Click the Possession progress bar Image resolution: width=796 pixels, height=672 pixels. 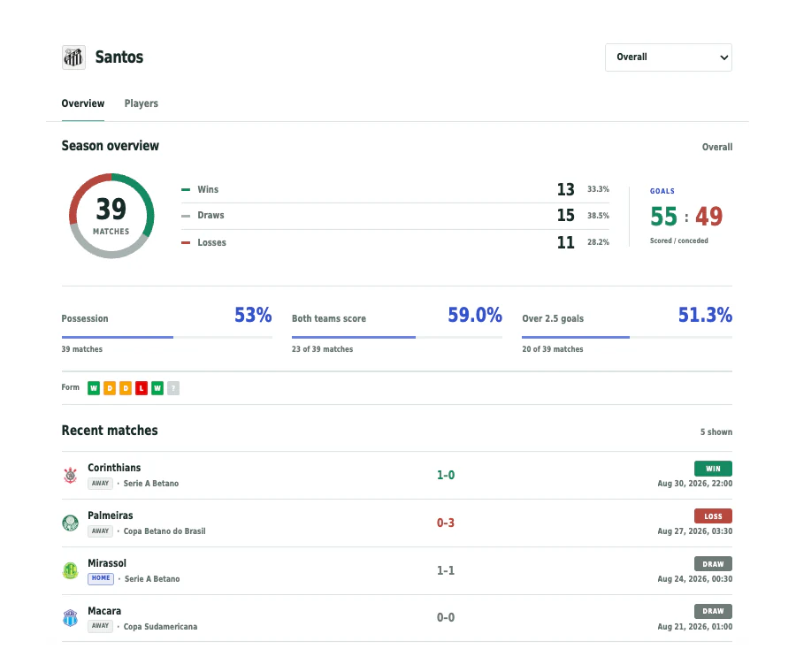166,337
